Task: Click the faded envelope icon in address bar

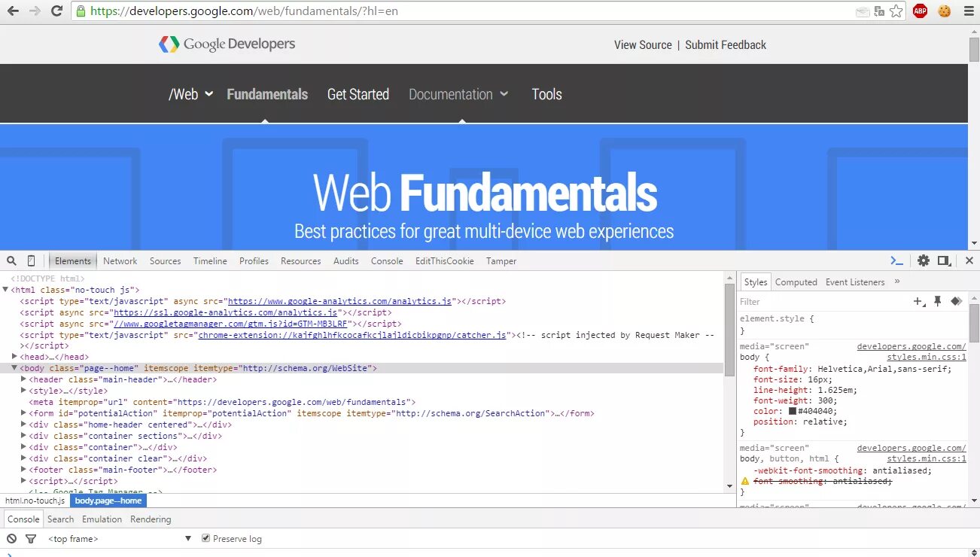Action: coord(863,11)
